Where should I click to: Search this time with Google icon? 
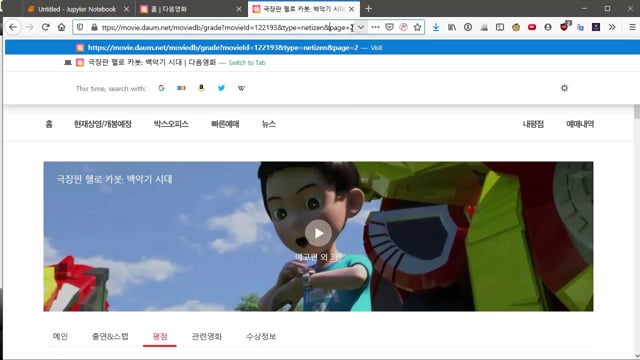click(x=161, y=88)
